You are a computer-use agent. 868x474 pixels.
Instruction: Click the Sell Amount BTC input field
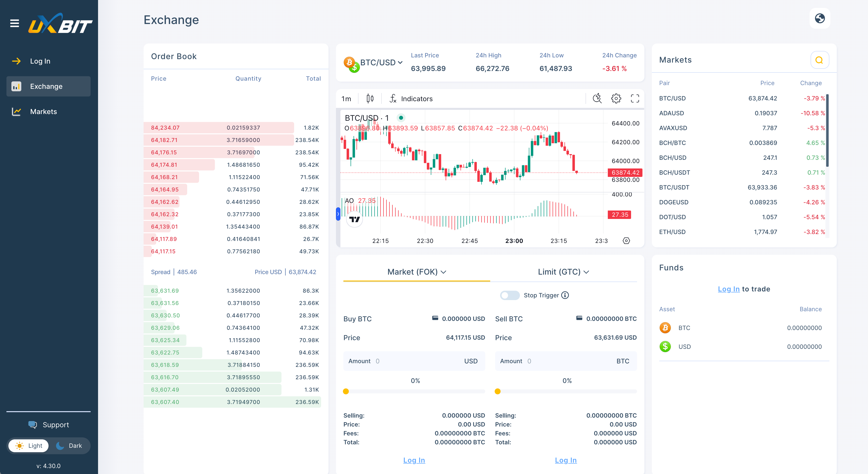point(566,361)
